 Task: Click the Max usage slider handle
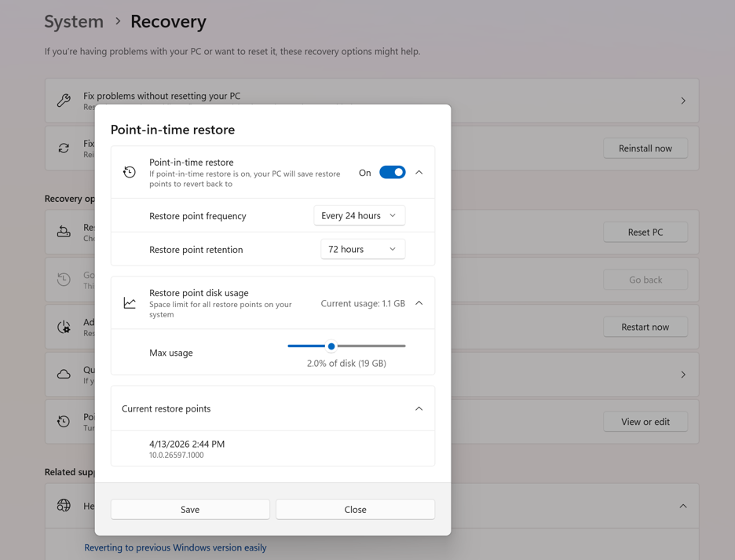pyautogui.click(x=331, y=346)
